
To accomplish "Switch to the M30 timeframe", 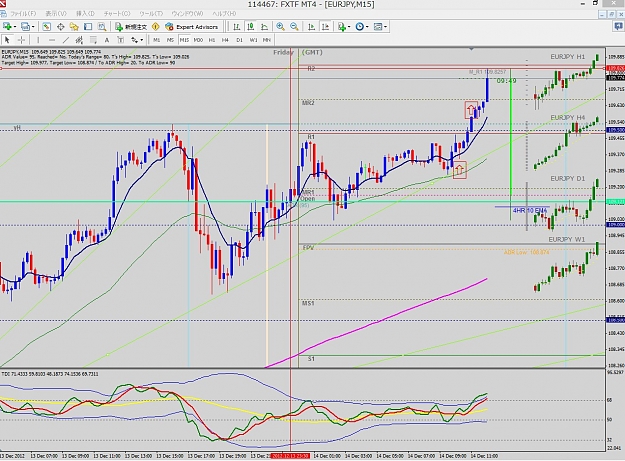I will 198,40.
